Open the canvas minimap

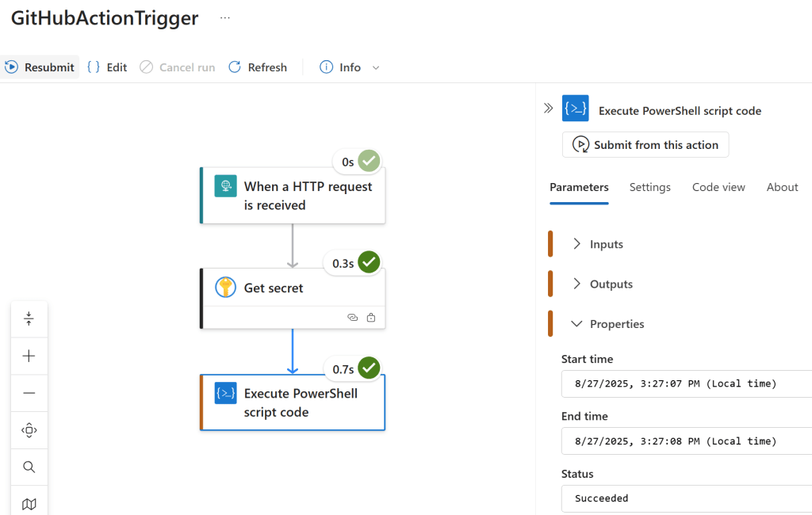pyautogui.click(x=29, y=503)
